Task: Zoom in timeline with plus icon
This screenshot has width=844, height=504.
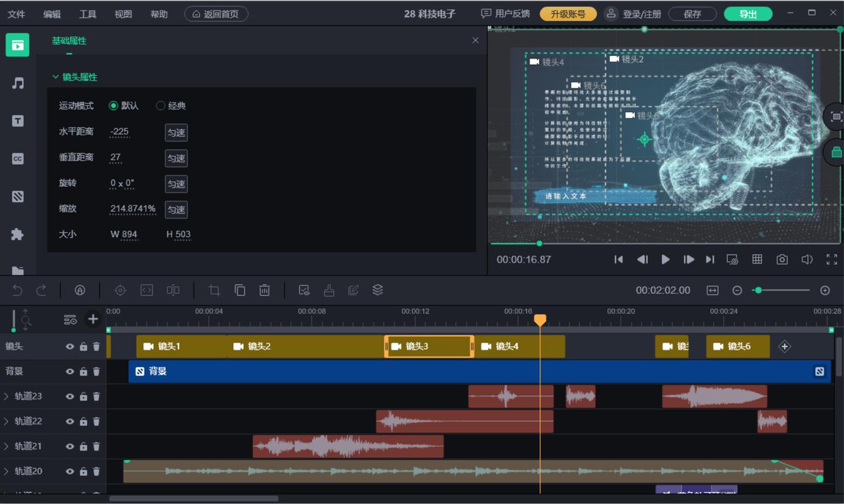Action: coord(824,290)
